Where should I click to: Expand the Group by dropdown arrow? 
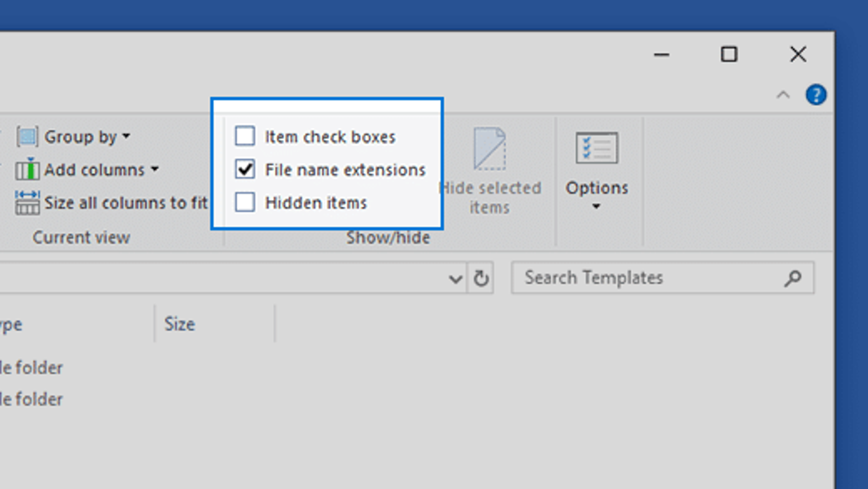click(x=126, y=136)
